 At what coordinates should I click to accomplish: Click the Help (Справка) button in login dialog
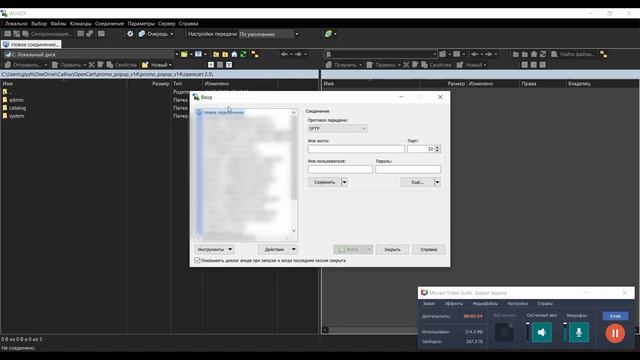(429, 249)
